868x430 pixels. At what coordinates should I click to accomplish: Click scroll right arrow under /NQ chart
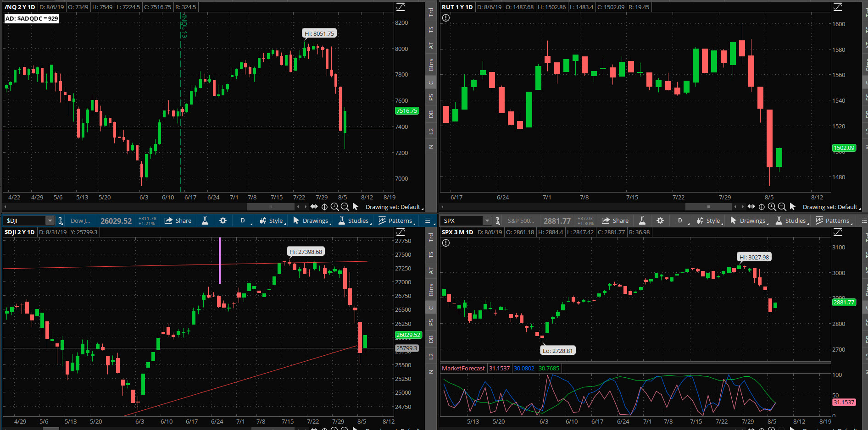click(306, 207)
